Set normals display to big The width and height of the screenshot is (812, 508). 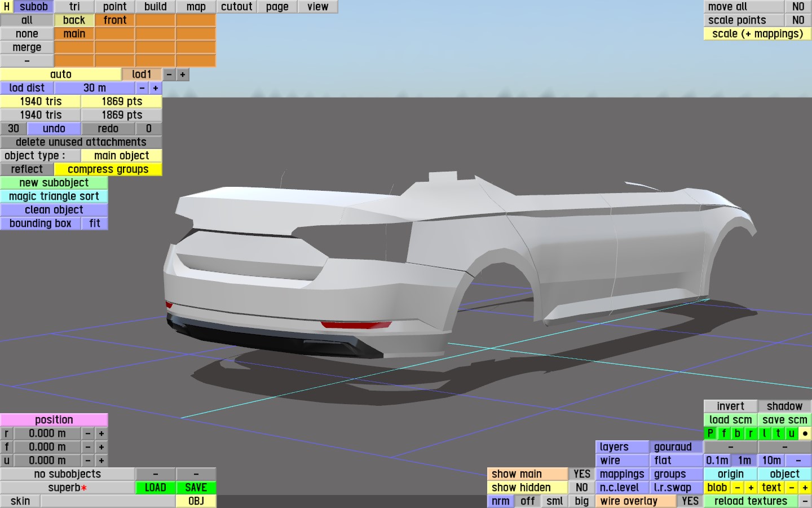[x=582, y=501]
